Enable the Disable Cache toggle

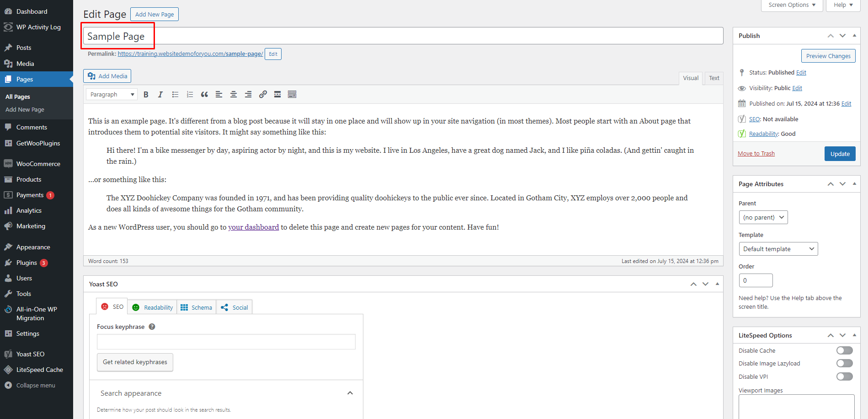click(x=844, y=350)
